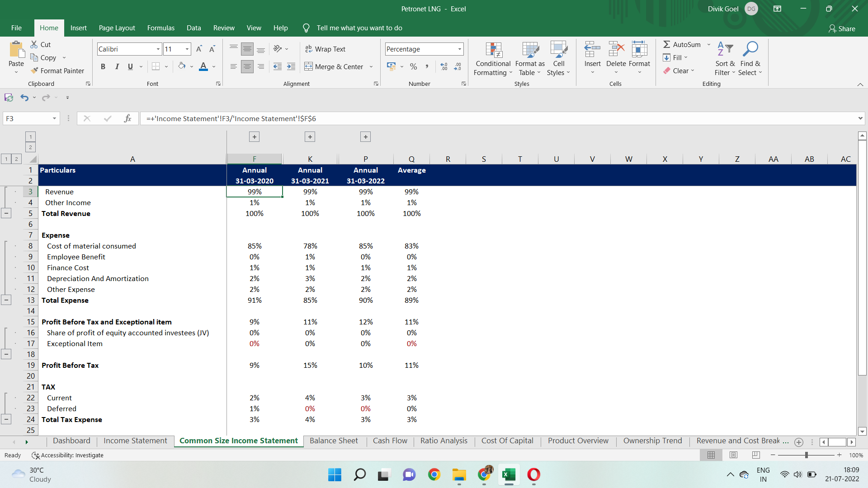Click the vertical scrollbar down arrow
The width and height of the screenshot is (868, 488).
point(862,431)
